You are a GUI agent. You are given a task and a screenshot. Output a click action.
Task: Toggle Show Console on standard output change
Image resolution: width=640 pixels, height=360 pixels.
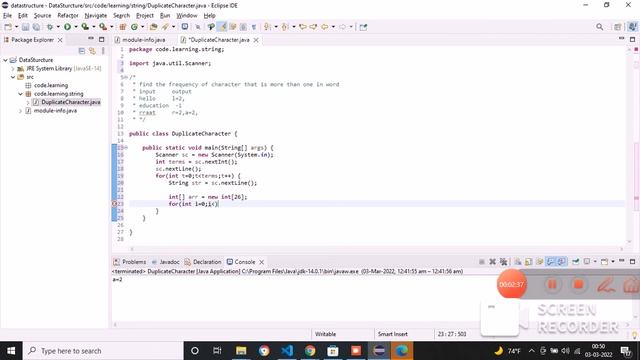tap(551, 262)
